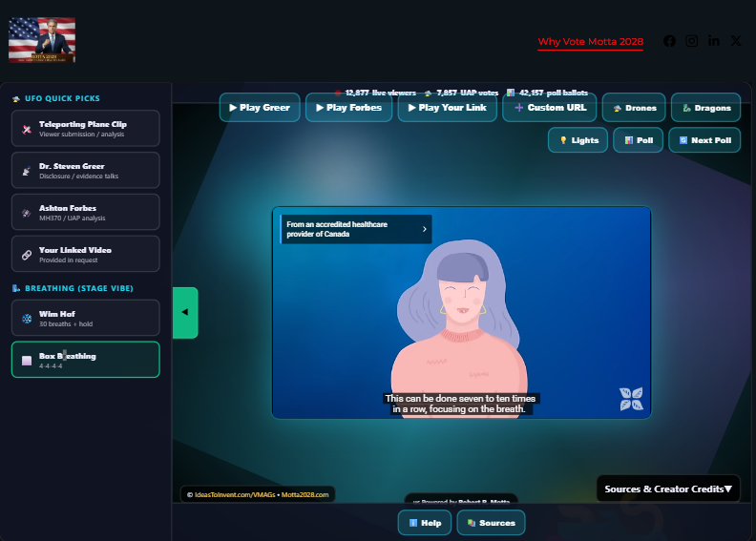
Task: Open the Why Vote Motta 2028 link
Action: pyautogui.click(x=590, y=41)
